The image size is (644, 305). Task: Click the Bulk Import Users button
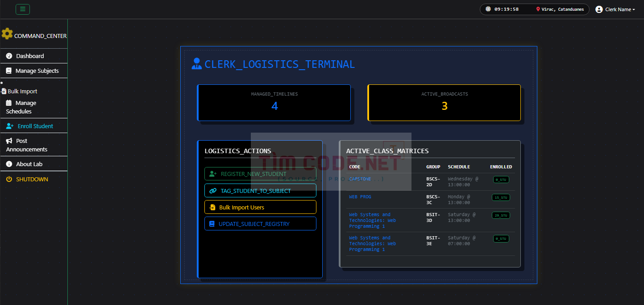tap(260, 207)
